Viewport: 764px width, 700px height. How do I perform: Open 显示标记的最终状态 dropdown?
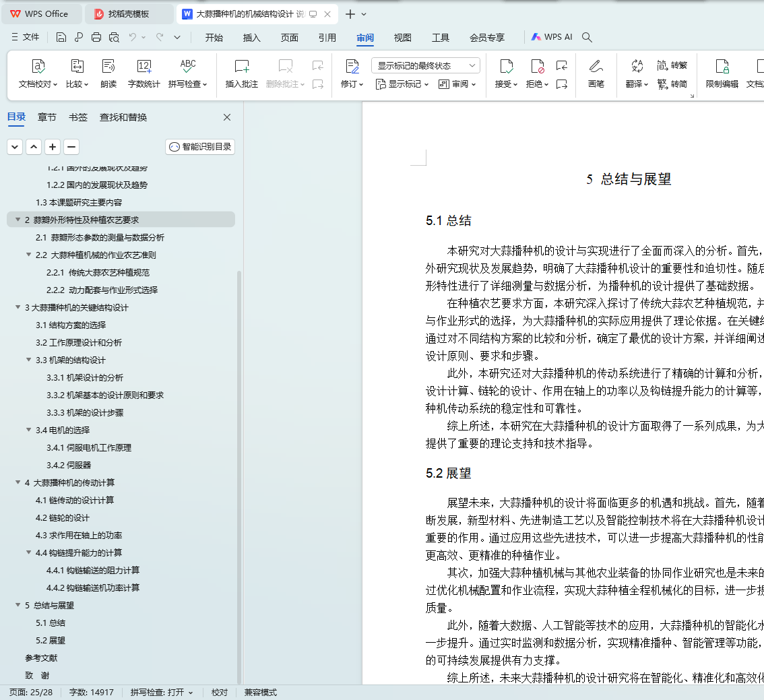click(x=426, y=65)
